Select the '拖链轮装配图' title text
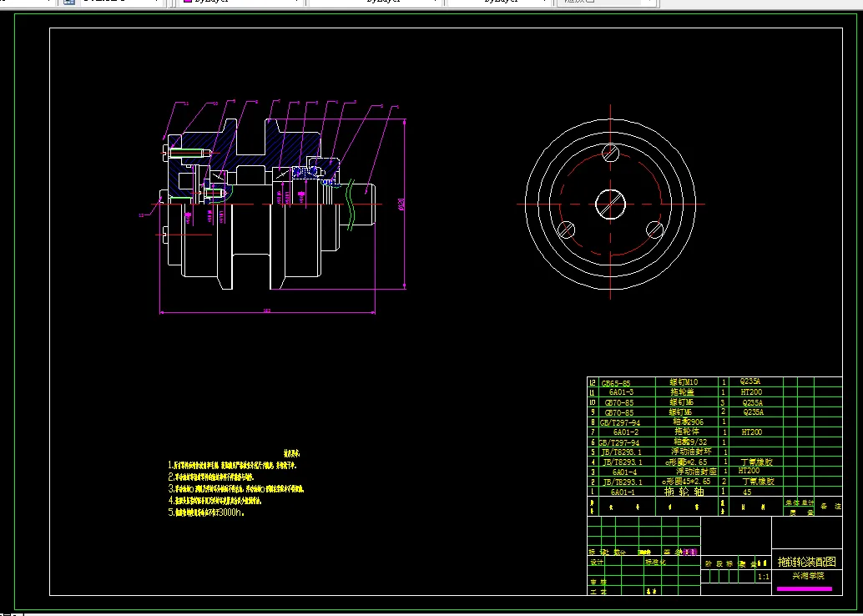This screenshot has height=616, width=863. (x=807, y=562)
